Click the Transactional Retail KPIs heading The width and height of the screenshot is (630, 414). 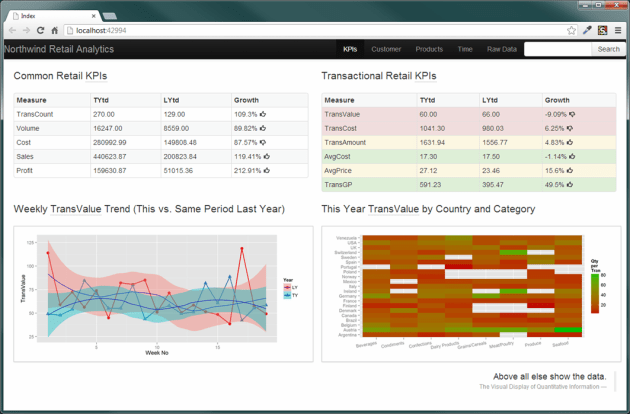point(379,76)
